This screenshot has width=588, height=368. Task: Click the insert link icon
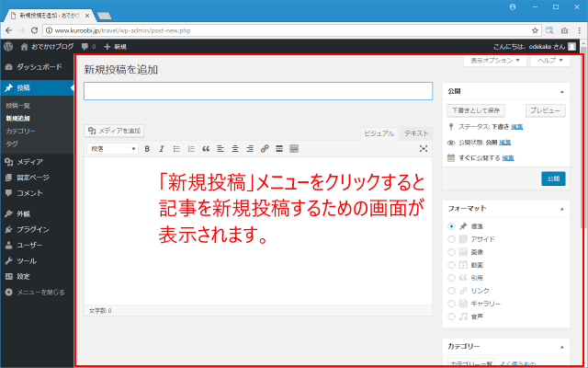click(265, 149)
